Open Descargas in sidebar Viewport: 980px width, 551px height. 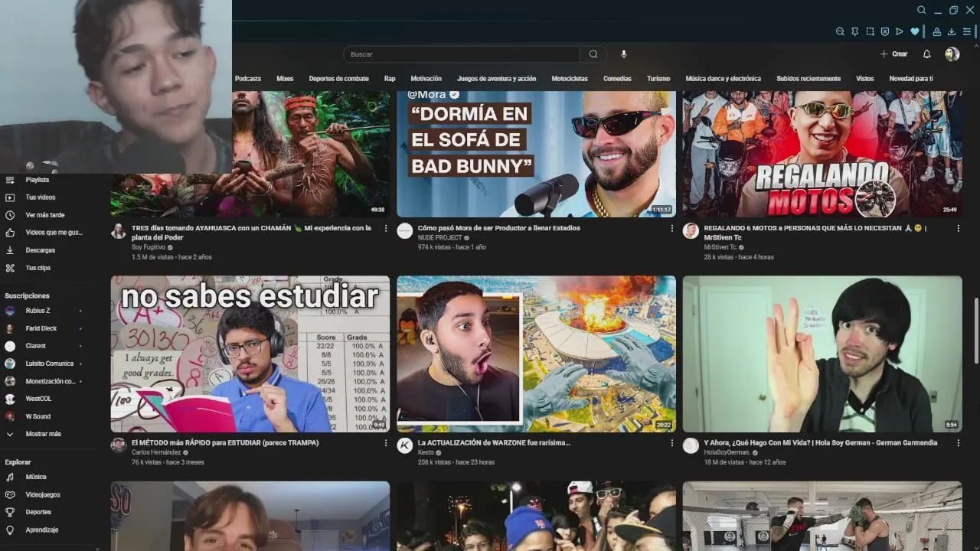[41, 250]
